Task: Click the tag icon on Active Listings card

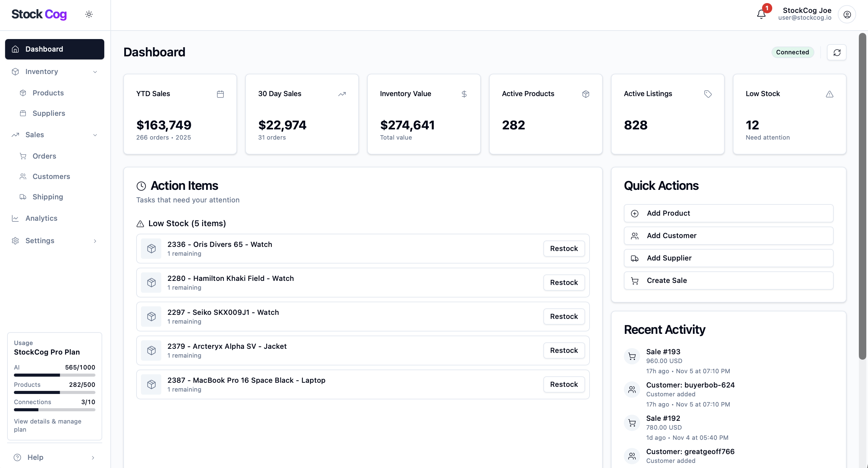Action: pos(708,94)
